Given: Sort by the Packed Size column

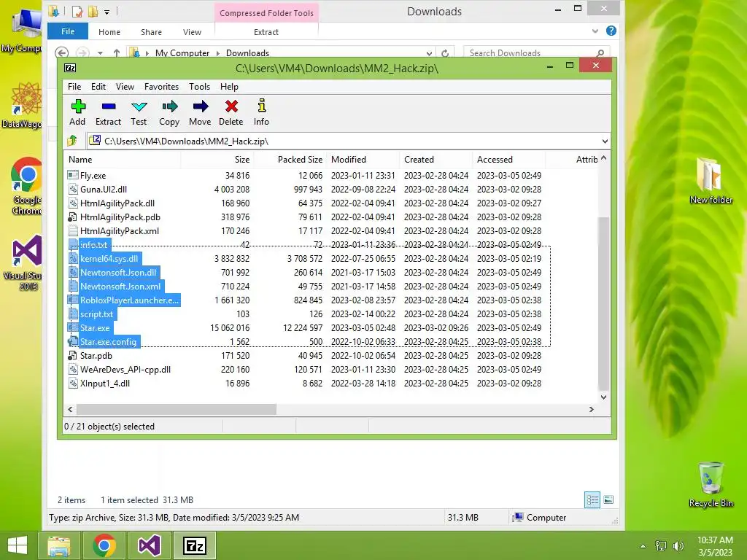Looking at the screenshot, I should coord(290,160).
